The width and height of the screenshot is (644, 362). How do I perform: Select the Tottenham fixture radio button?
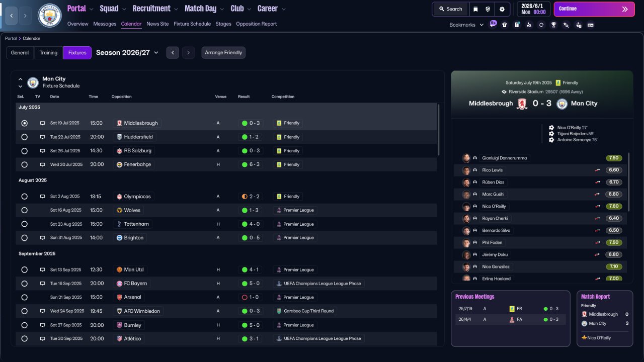(x=24, y=224)
